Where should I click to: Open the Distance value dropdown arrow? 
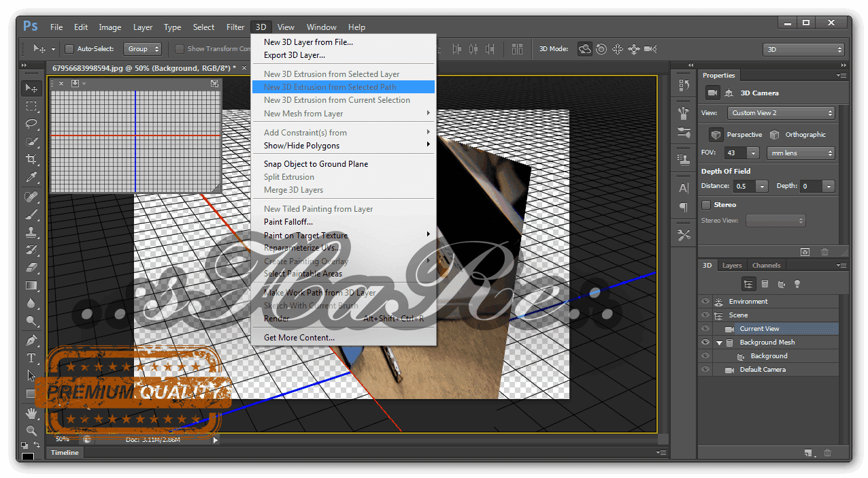[762, 186]
